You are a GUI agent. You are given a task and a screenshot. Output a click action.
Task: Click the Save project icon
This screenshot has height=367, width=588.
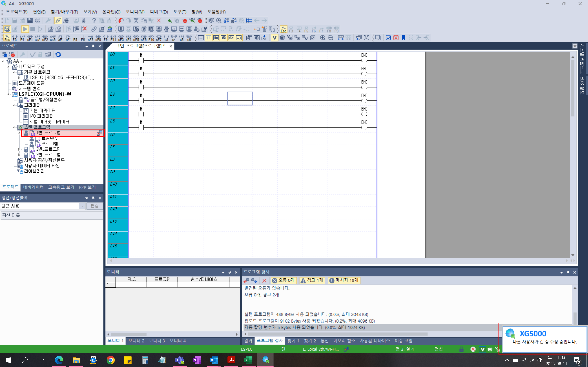30,21
